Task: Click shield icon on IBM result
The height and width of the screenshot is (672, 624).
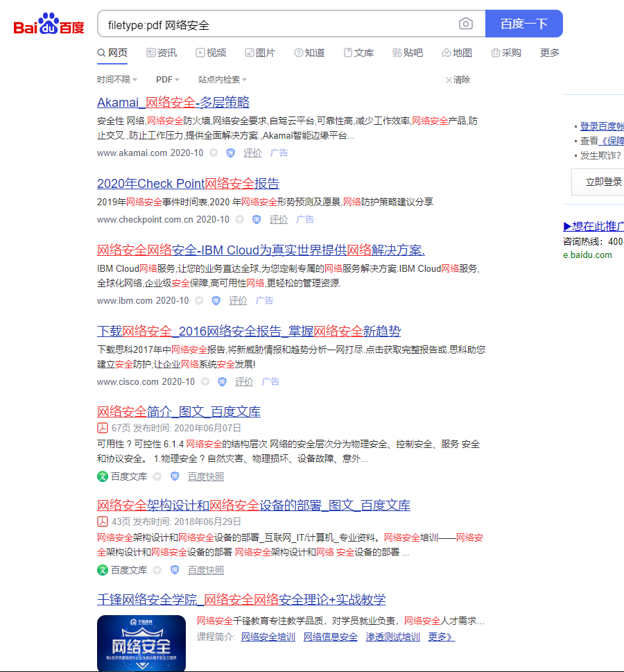Action: (x=216, y=300)
